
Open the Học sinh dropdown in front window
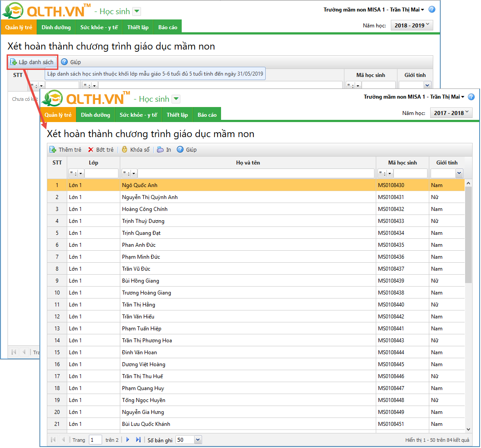coord(176,99)
